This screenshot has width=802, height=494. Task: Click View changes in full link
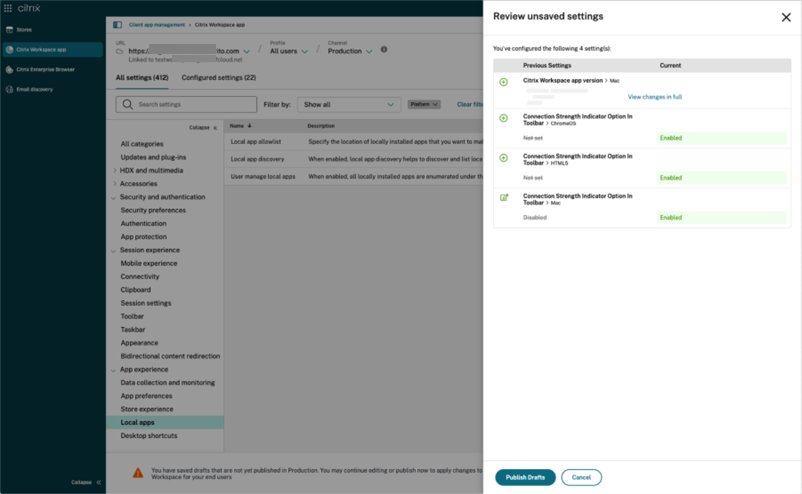(655, 97)
